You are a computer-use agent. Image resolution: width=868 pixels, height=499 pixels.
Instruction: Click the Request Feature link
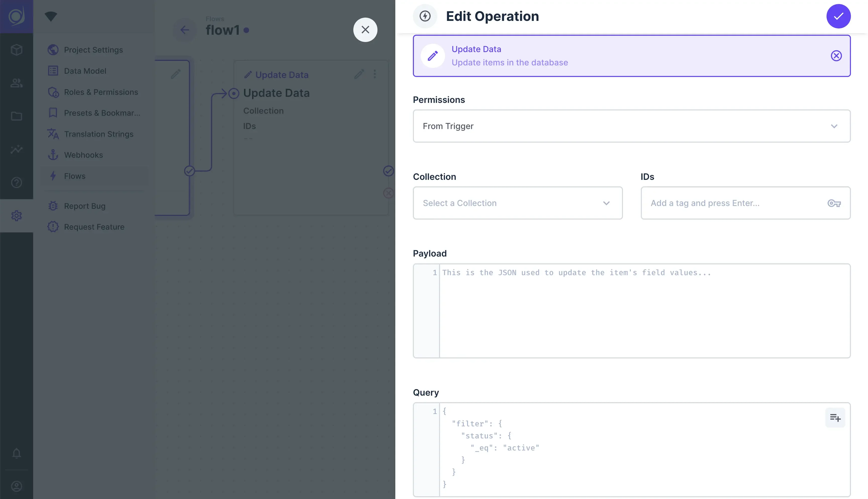(x=94, y=227)
